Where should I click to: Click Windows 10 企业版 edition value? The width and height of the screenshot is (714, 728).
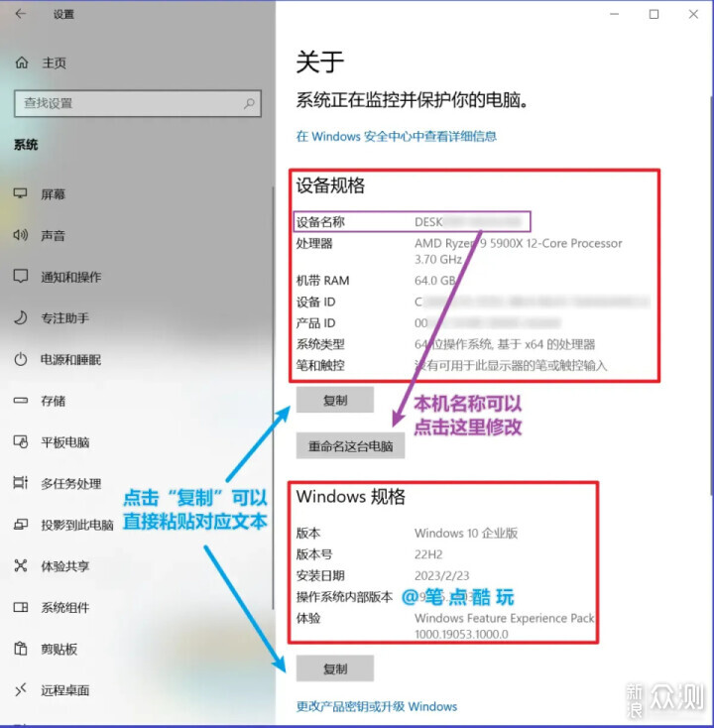click(x=466, y=533)
